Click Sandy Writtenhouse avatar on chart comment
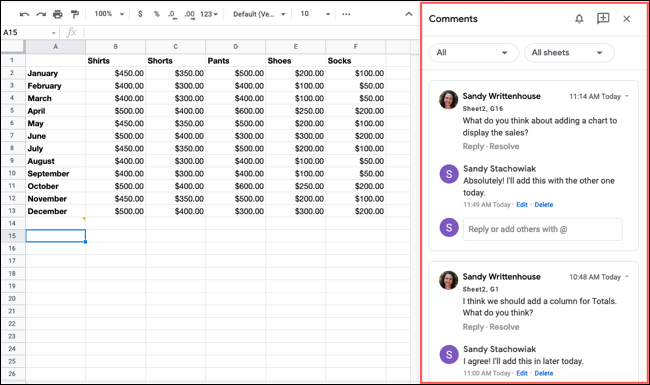The image size is (650, 385). point(449,99)
